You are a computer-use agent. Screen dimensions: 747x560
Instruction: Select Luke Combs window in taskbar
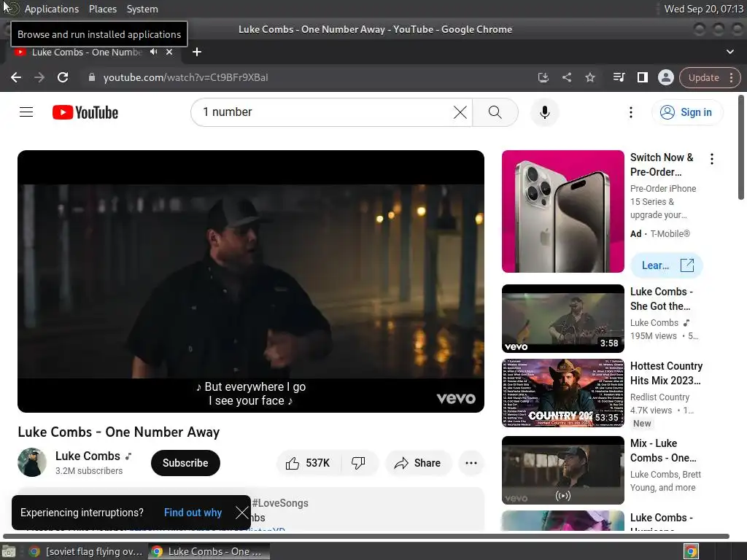pos(209,551)
